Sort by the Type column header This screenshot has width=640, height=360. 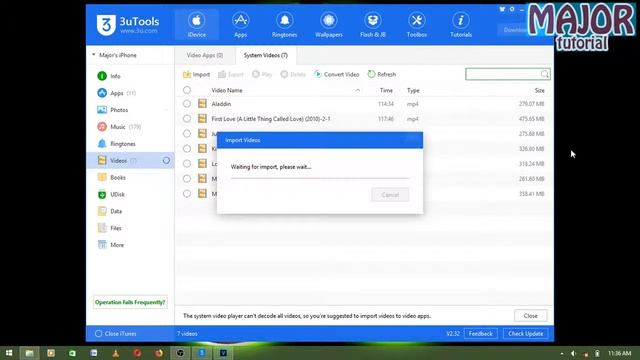point(413,90)
